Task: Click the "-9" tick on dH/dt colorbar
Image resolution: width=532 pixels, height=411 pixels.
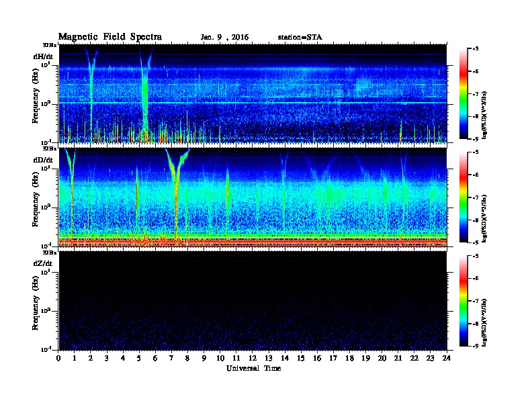Action: point(476,139)
